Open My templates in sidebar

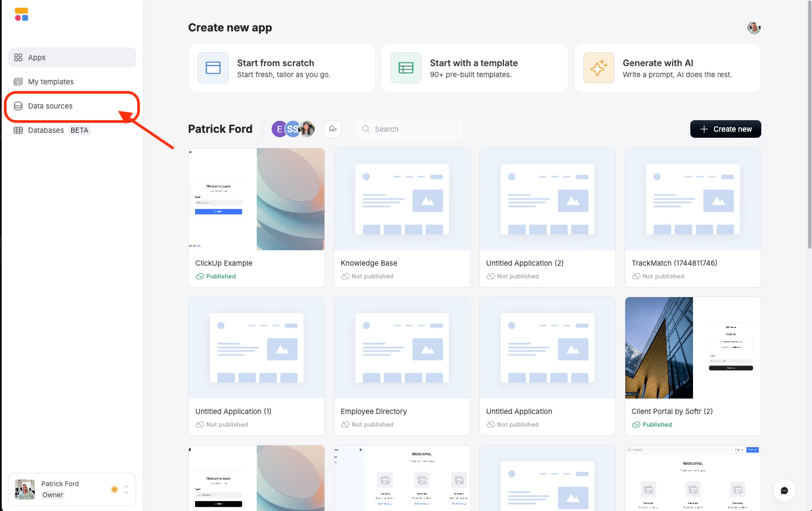pyautogui.click(x=72, y=82)
